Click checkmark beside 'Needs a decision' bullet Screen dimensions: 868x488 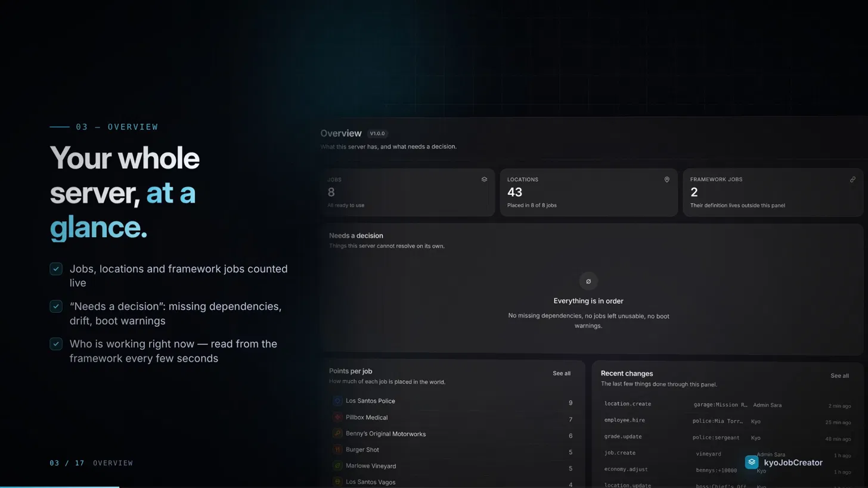click(56, 306)
